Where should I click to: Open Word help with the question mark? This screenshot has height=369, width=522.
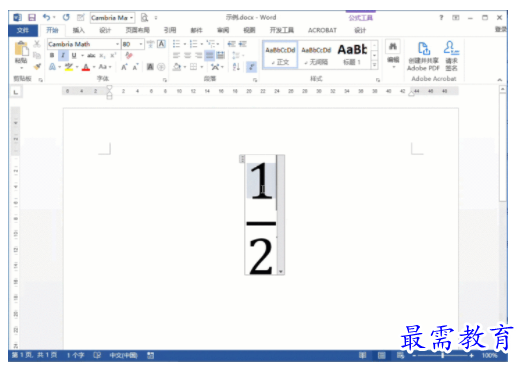click(441, 17)
